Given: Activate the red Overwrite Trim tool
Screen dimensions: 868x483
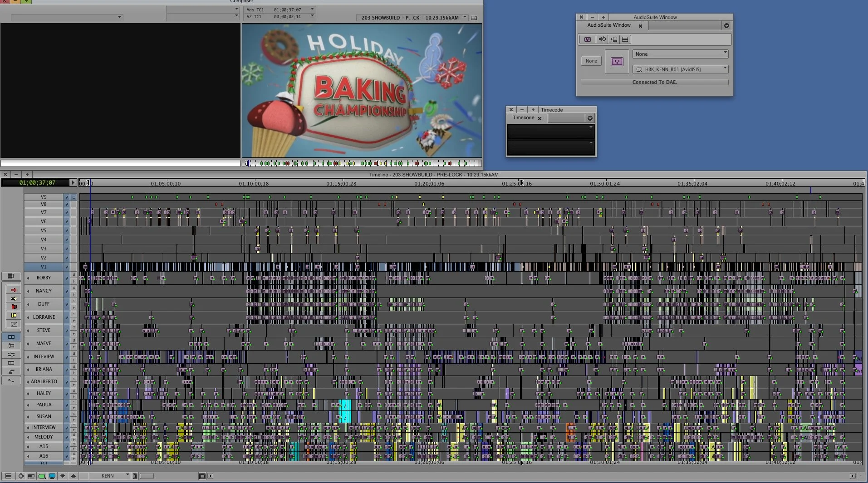Looking at the screenshot, I should 13,307.
